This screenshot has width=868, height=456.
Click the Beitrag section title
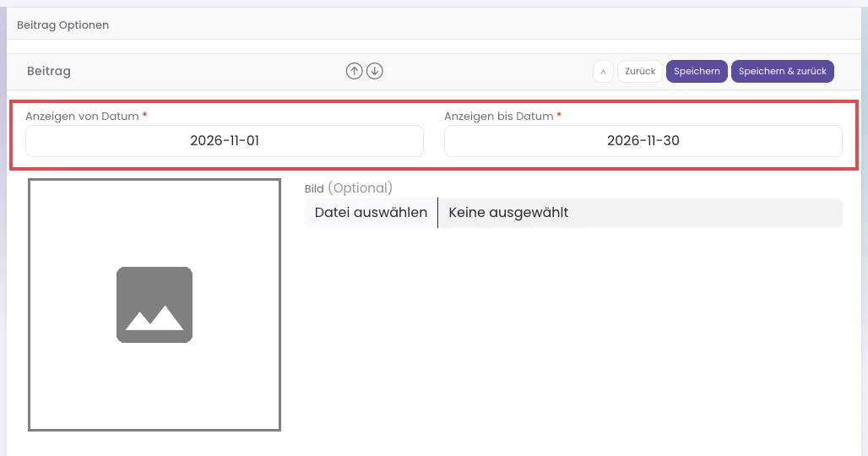coord(49,71)
